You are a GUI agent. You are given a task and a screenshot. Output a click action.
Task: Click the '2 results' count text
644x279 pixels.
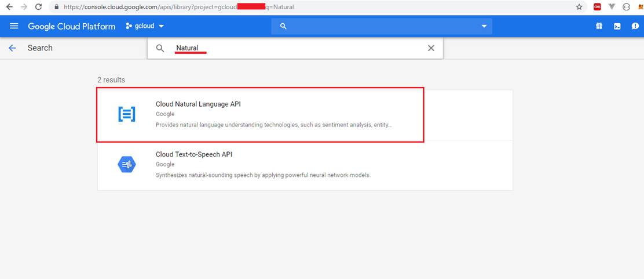pos(111,80)
